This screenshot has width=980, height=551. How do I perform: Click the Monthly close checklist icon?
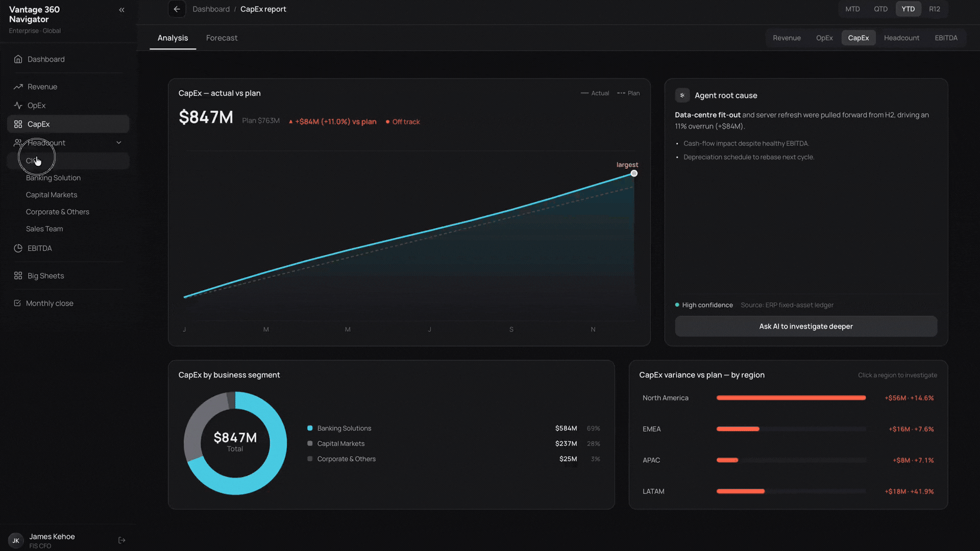click(x=17, y=303)
